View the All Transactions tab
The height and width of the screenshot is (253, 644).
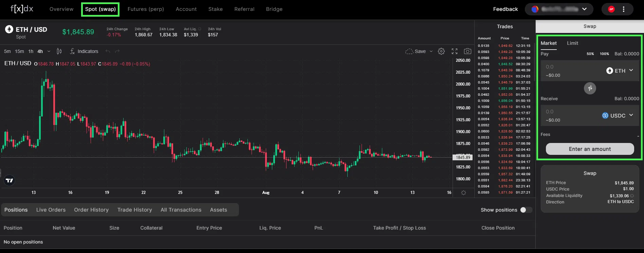[x=181, y=210]
